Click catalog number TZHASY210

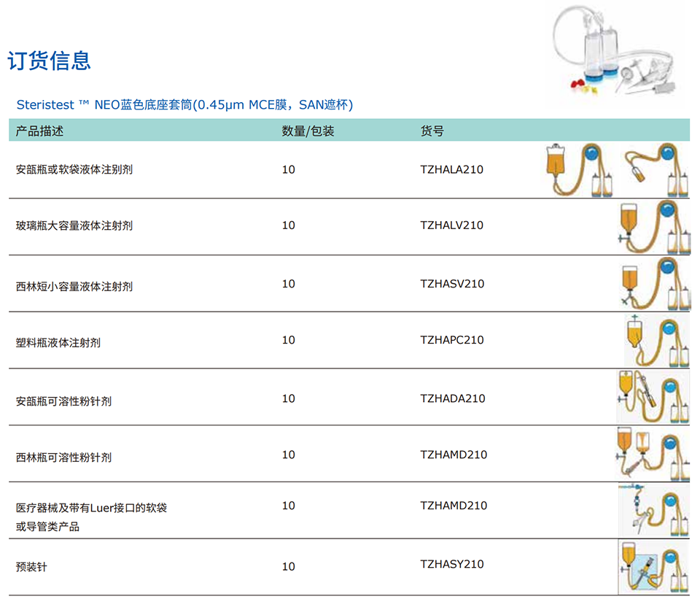(x=452, y=564)
